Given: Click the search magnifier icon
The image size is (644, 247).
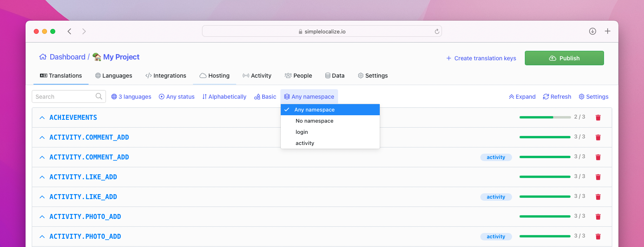Looking at the screenshot, I should [x=99, y=96].
